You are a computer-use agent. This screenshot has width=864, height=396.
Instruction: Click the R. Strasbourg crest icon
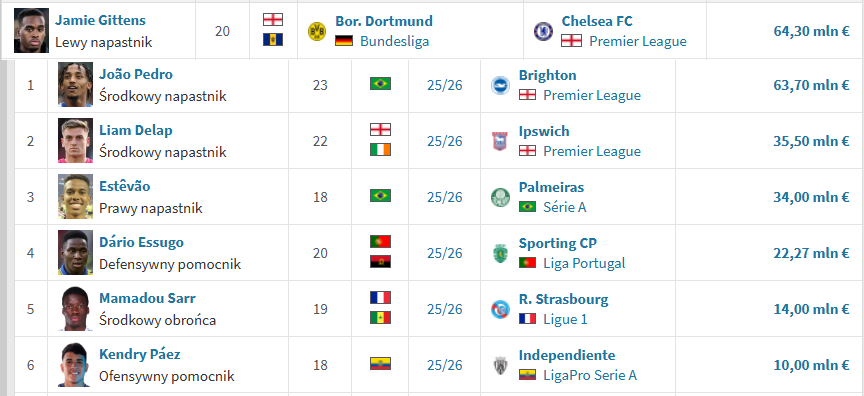(500, 310)
